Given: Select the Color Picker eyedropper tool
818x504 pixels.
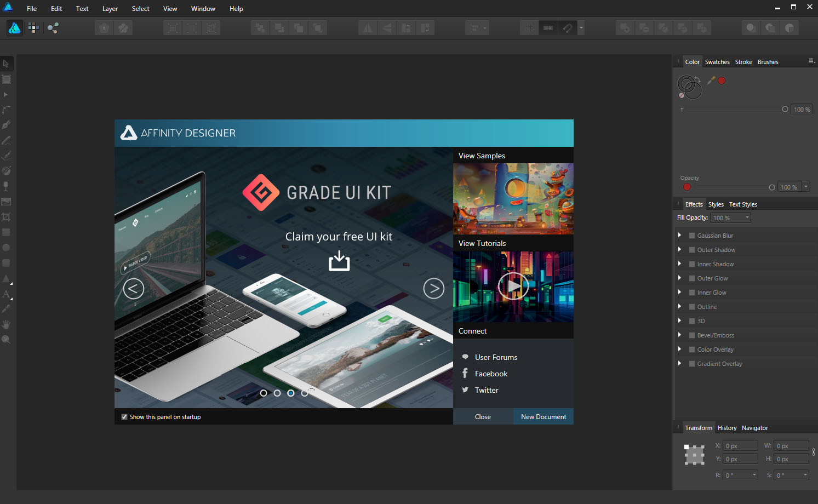Looking at the screenshot, I should (x=6, y=309).
